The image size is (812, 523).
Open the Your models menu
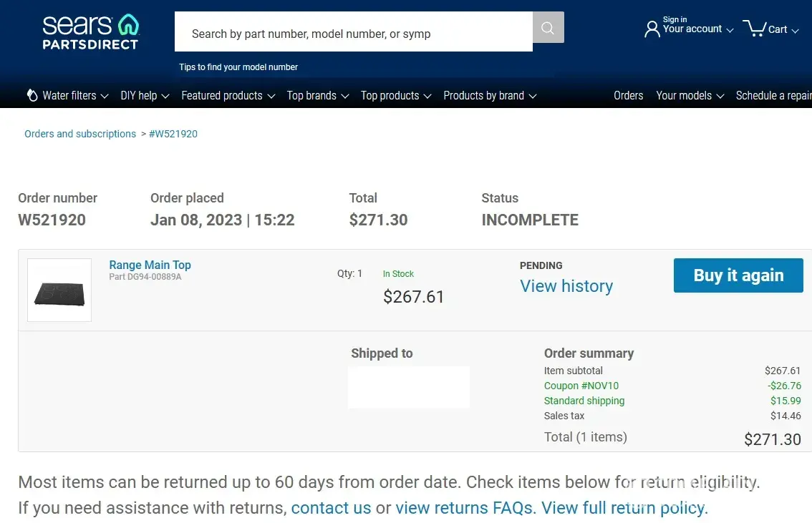pos(690,95)
